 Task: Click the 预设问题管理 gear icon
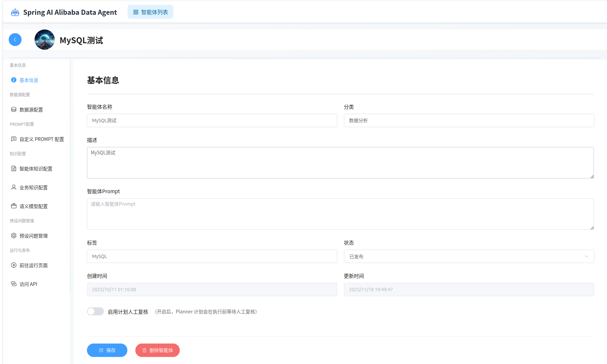pos(14,236)
